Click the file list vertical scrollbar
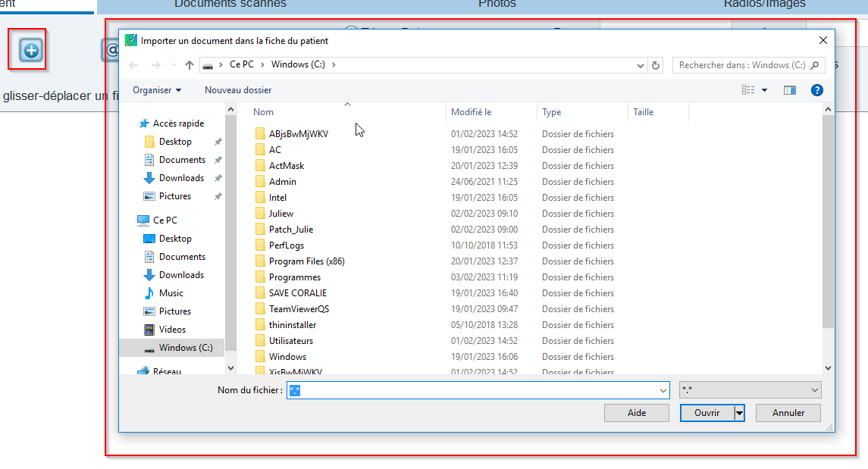This screenshot has height=469, width=868. click(x=828, y=221)
